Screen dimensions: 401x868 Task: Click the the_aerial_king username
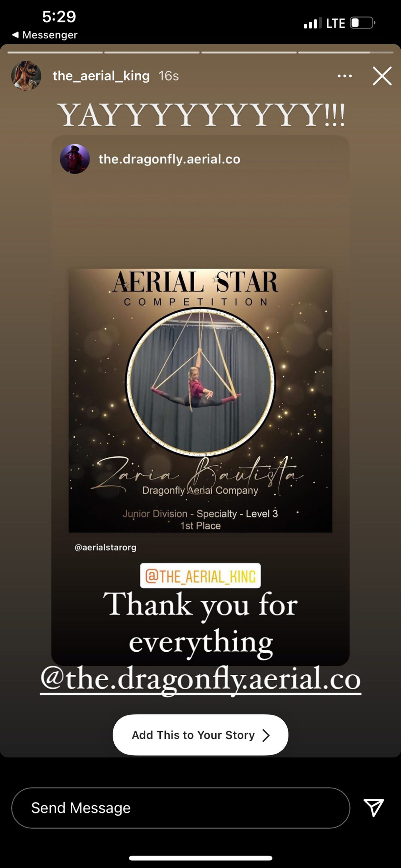click(x=101, y=76)
